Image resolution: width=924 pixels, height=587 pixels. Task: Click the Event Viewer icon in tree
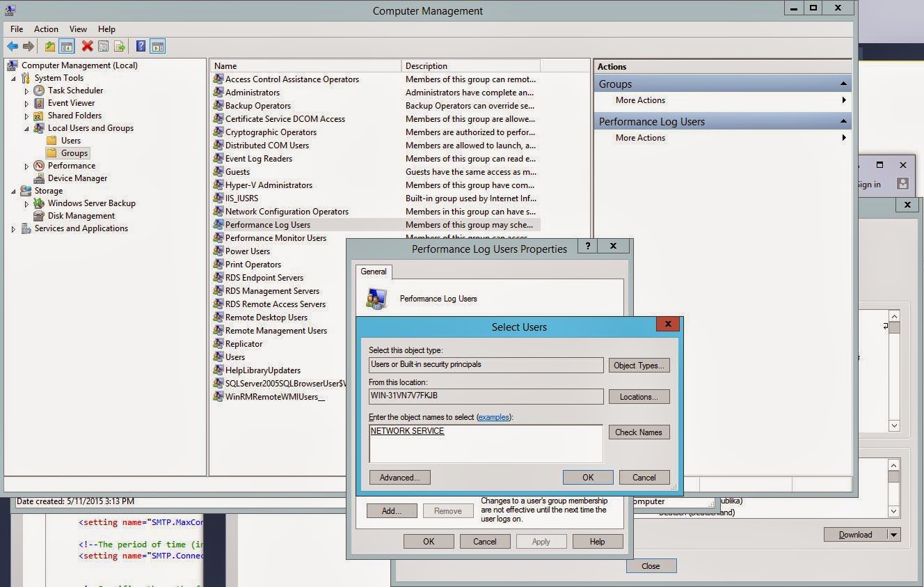(x=40, y=103)
